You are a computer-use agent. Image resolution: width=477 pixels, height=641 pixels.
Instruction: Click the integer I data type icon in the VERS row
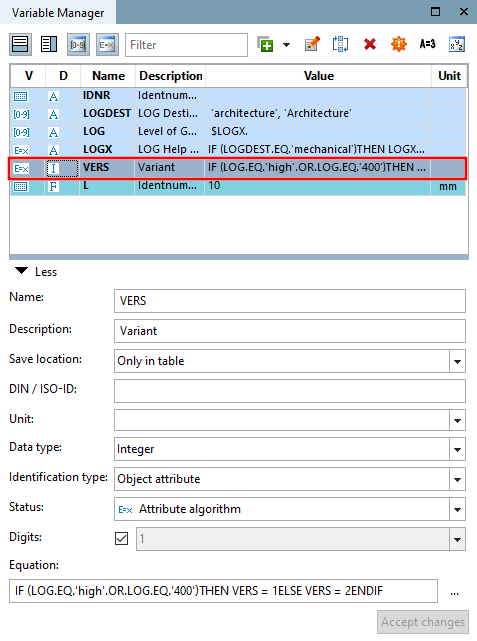53,168
